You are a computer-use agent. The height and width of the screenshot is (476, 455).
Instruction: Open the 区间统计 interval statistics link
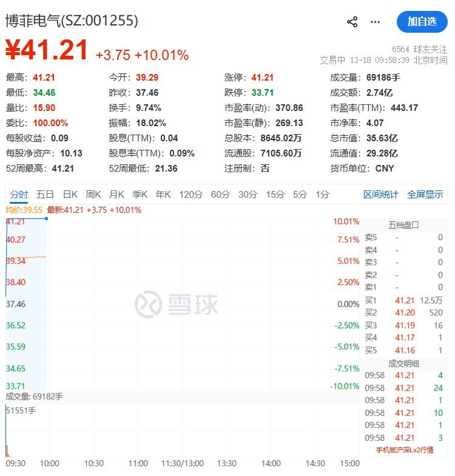[x=381, y=195]
